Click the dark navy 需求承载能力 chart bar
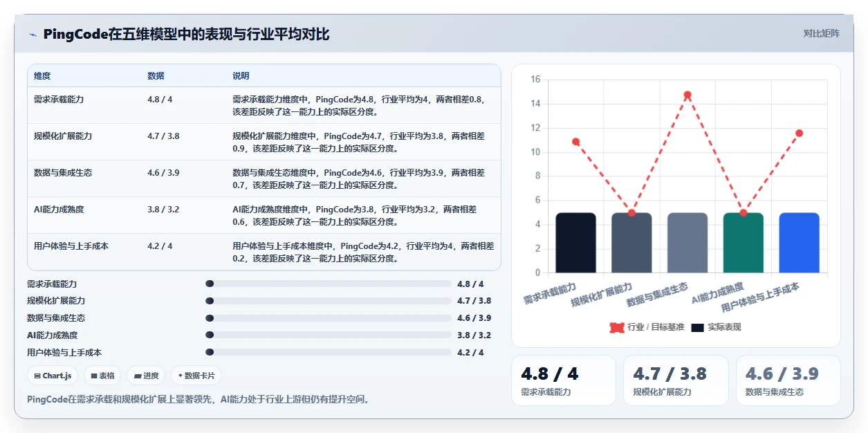 (575, 243)
